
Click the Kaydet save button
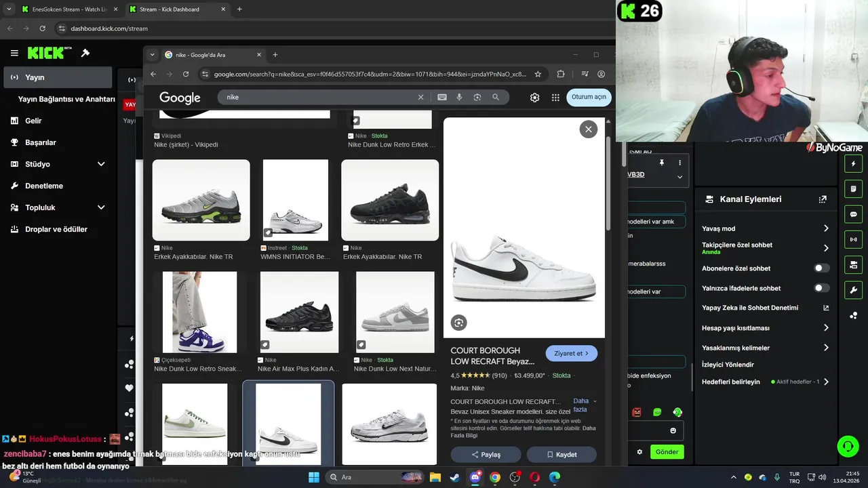pyautogui.click(x=561, y=455)
